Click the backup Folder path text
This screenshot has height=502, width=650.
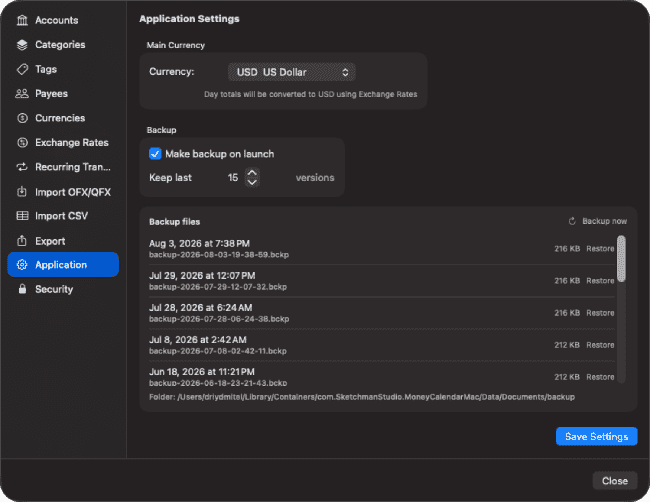[x=362, y=397]
